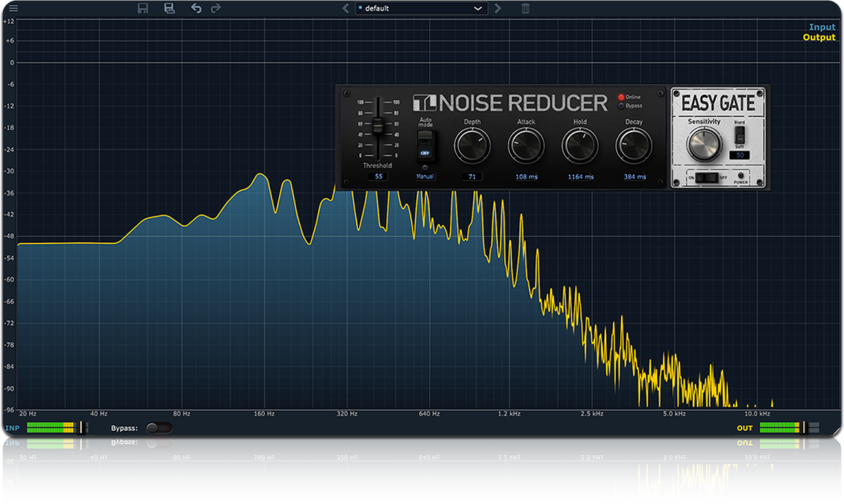Click the -48 dB scale label

tap(8, 236)
